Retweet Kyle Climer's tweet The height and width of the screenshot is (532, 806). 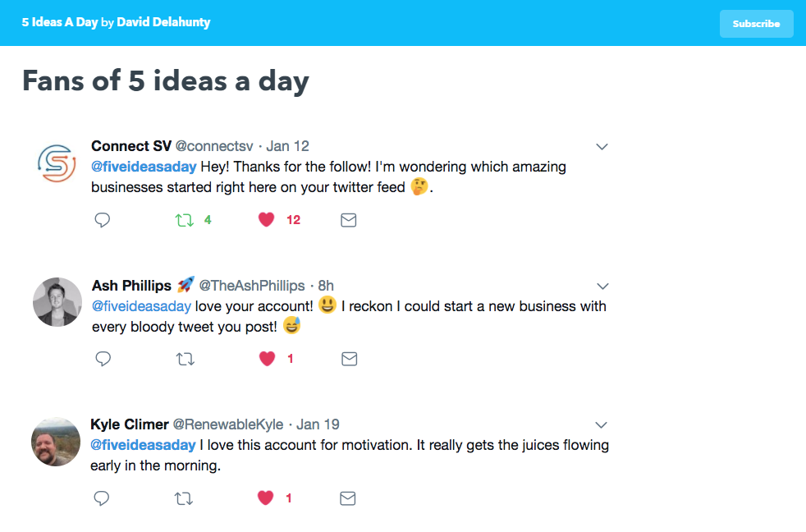[184, 498]
